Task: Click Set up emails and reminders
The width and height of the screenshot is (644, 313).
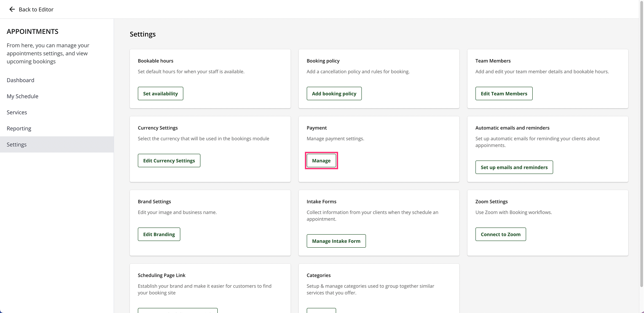Action: click(x=514, y=167)
